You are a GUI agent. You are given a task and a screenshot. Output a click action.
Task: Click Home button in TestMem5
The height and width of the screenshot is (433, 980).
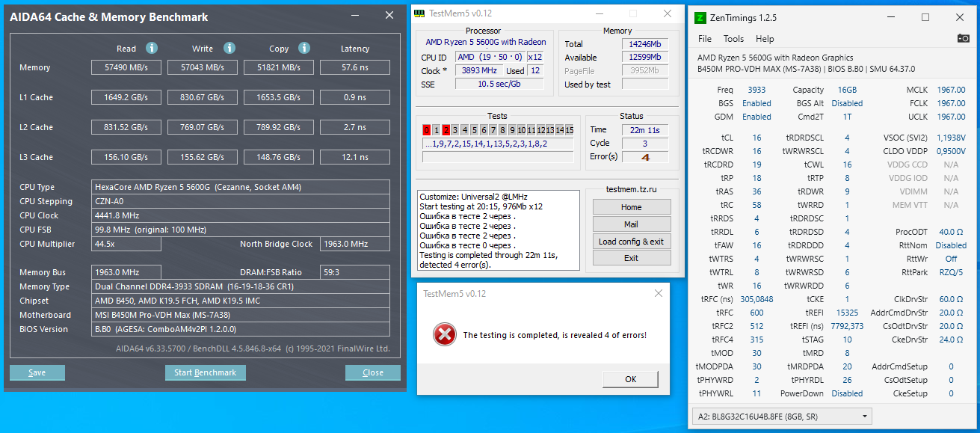point(632,207)
